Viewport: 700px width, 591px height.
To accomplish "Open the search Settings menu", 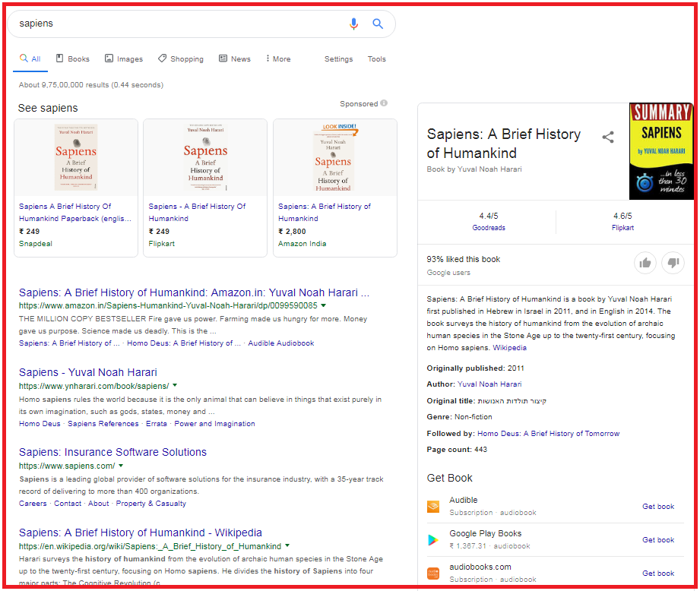I will [338, 58].
